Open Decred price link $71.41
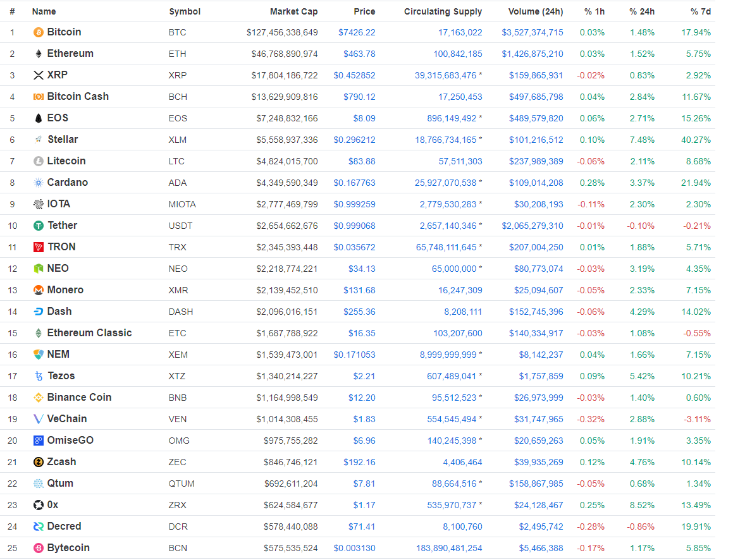This screenshot has width=733, height=560. [x=362, y=527]
